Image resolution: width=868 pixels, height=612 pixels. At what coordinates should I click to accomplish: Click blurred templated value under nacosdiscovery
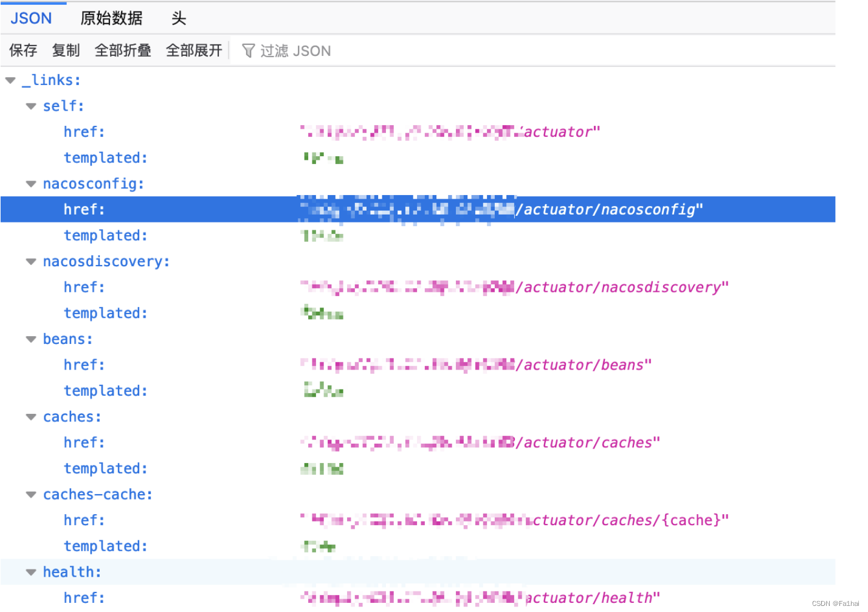point(323,314)
